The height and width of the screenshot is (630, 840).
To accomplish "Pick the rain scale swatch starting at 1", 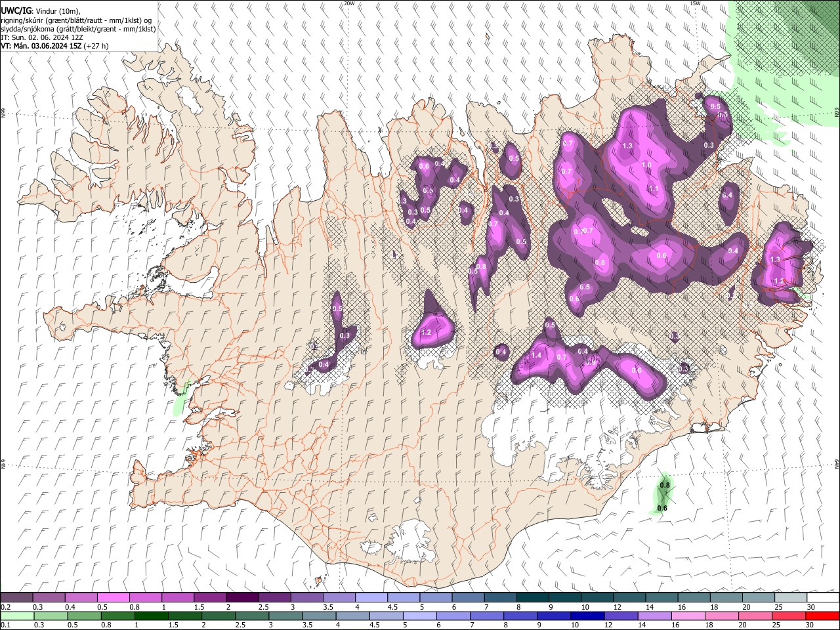I will (151, 616).
